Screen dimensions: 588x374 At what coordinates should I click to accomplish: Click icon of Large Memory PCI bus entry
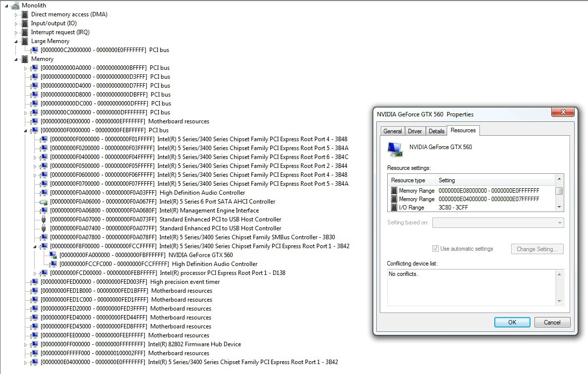34,50
